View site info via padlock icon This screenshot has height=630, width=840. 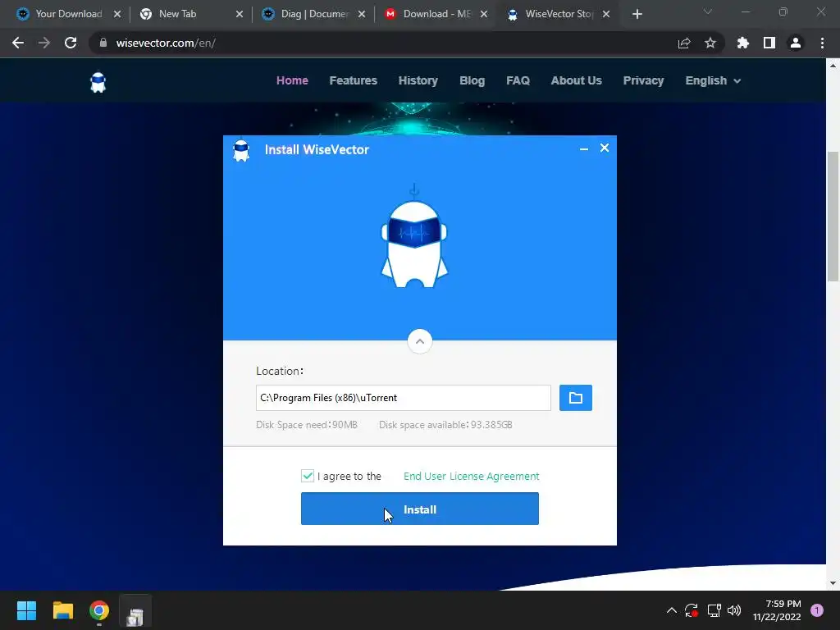click(x=103, y=43)
